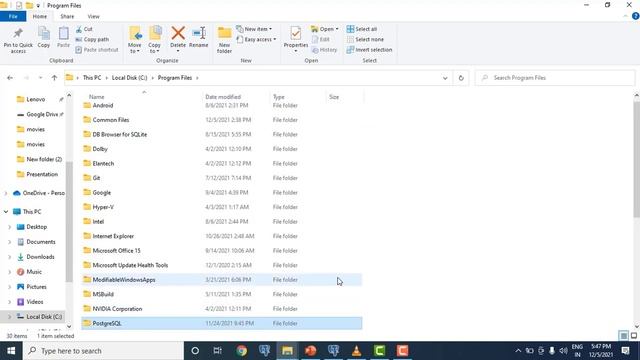Click Local Disk (C:) breadcrumb
The width and height of the screenshot is (640, 360).
point(129,78)
